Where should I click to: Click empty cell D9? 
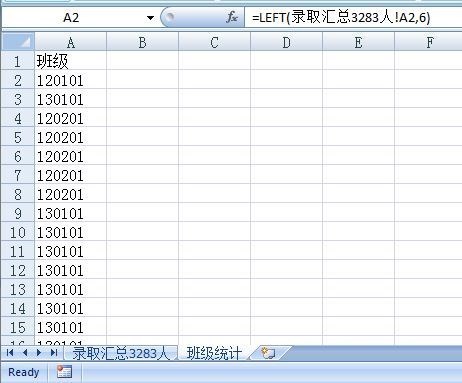[x=286, y=213]
